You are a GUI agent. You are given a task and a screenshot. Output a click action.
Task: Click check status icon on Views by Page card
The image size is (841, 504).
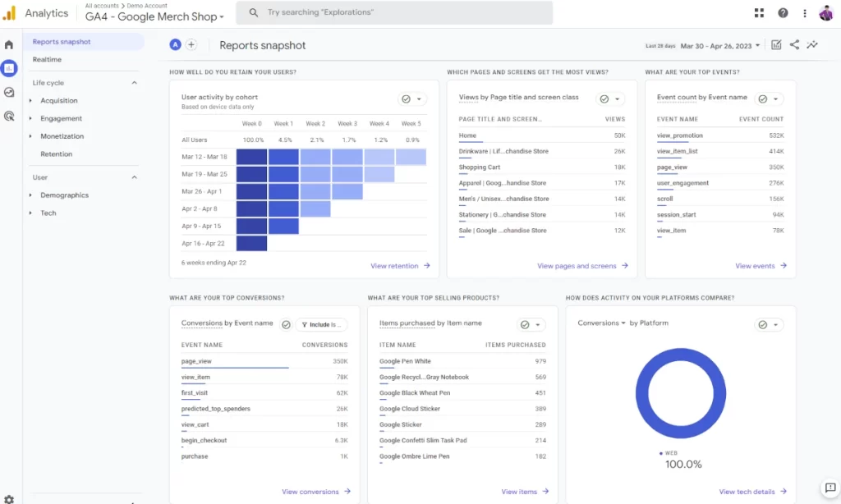coord(604,99)
